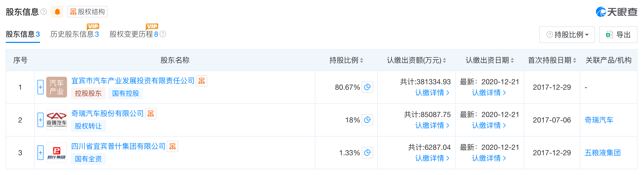Switch to 历史股东信息 tab
The image size is (644, 175).
pyautogui.click(x=75, y=34)
